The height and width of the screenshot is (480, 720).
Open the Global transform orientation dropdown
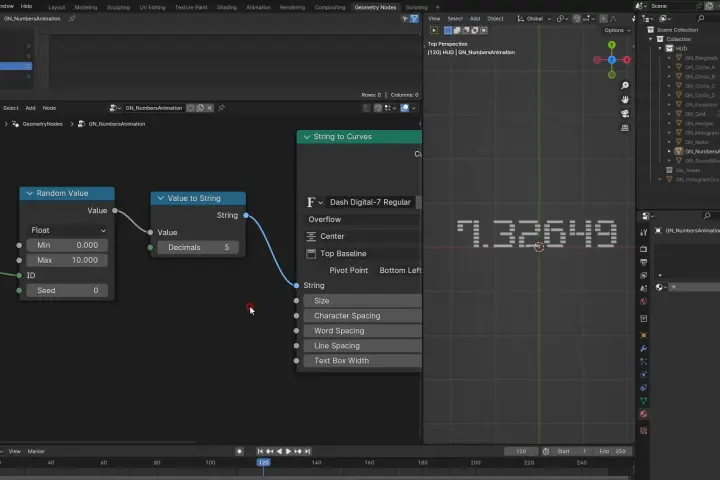[534, 19]
